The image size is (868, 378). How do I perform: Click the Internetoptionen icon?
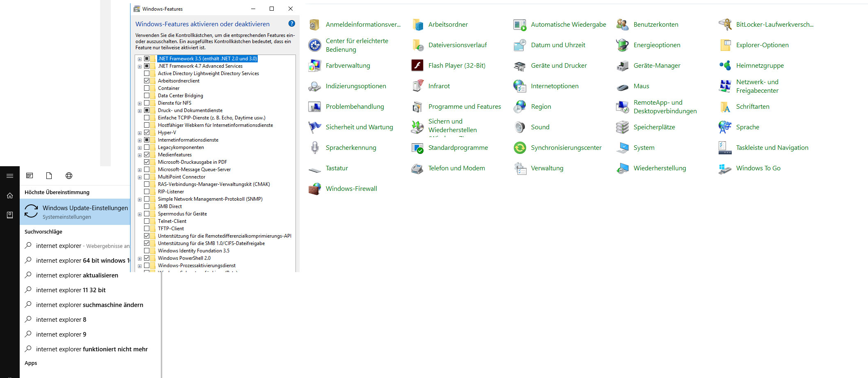click(520, 86)
